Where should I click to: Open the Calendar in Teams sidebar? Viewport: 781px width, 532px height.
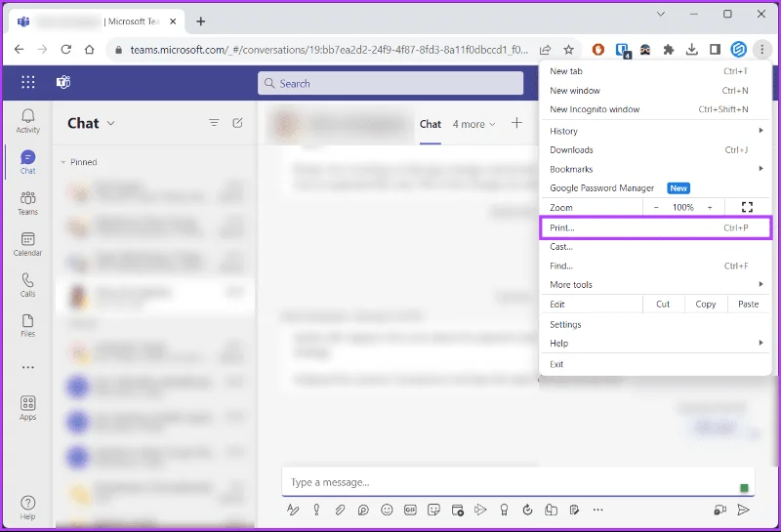click(x=28, y=244)
